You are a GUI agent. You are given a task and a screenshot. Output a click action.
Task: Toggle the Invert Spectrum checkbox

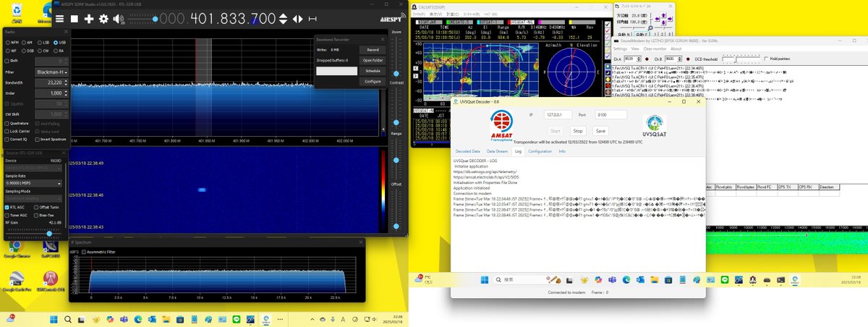click(37, 140)
